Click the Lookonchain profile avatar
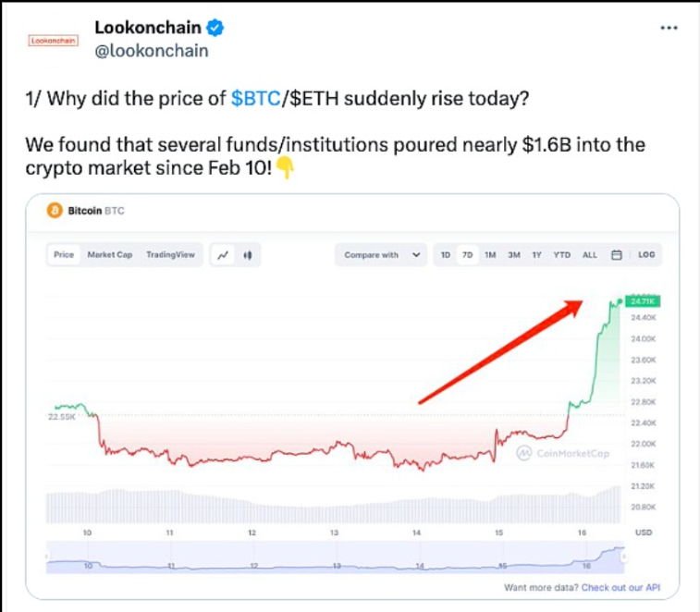Viewport: 700px width, 612px height. tap(54, 41)
